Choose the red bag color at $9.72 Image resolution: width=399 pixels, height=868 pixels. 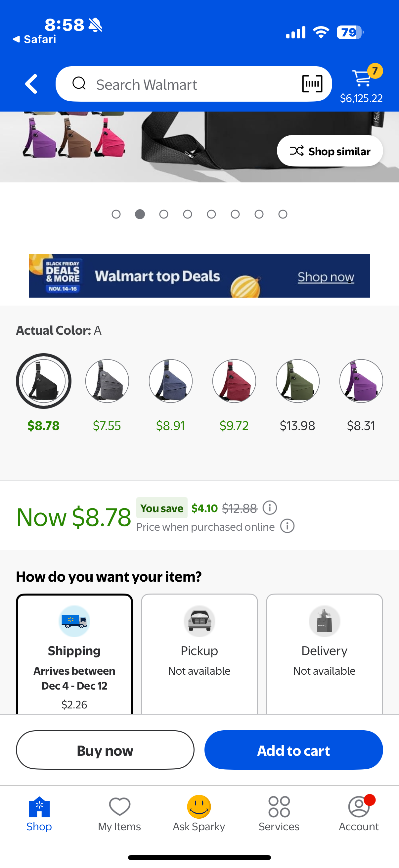point(234,381)
